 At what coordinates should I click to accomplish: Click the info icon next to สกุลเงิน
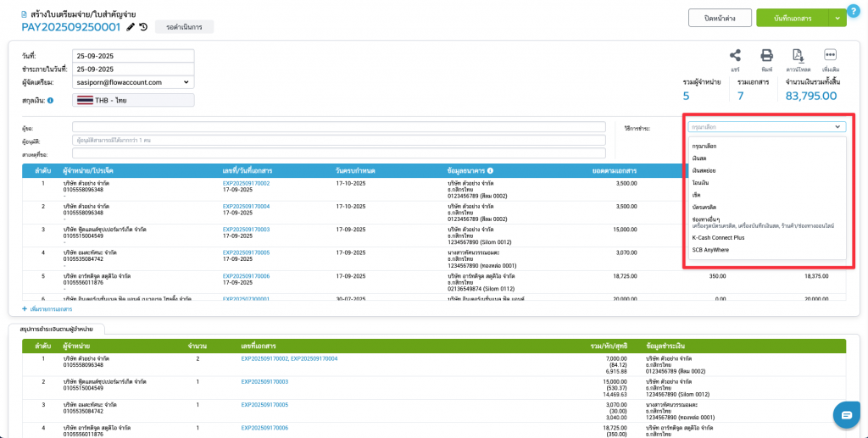tap(51, 101)
